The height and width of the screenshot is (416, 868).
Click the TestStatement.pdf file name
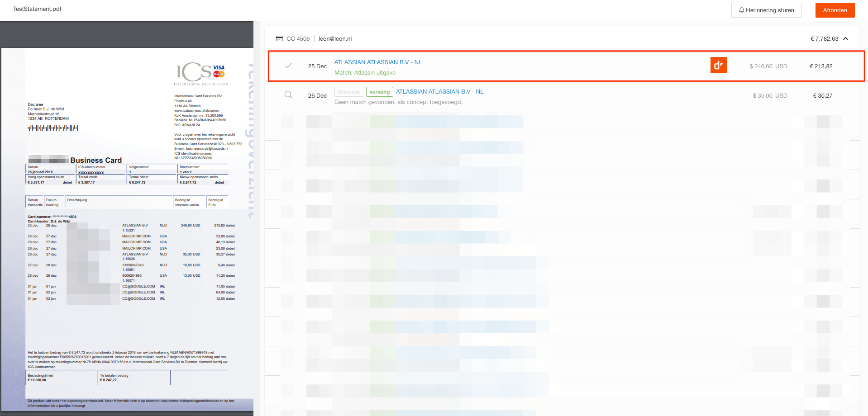coord(37,9)
